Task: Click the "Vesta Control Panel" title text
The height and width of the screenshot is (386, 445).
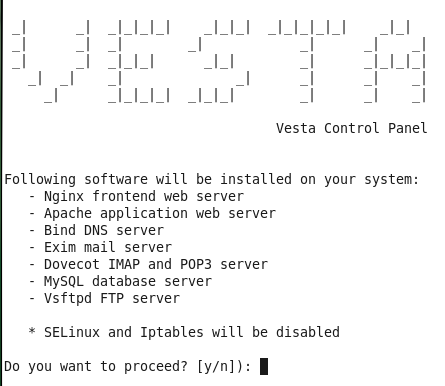Action: (x=351, y=128)
